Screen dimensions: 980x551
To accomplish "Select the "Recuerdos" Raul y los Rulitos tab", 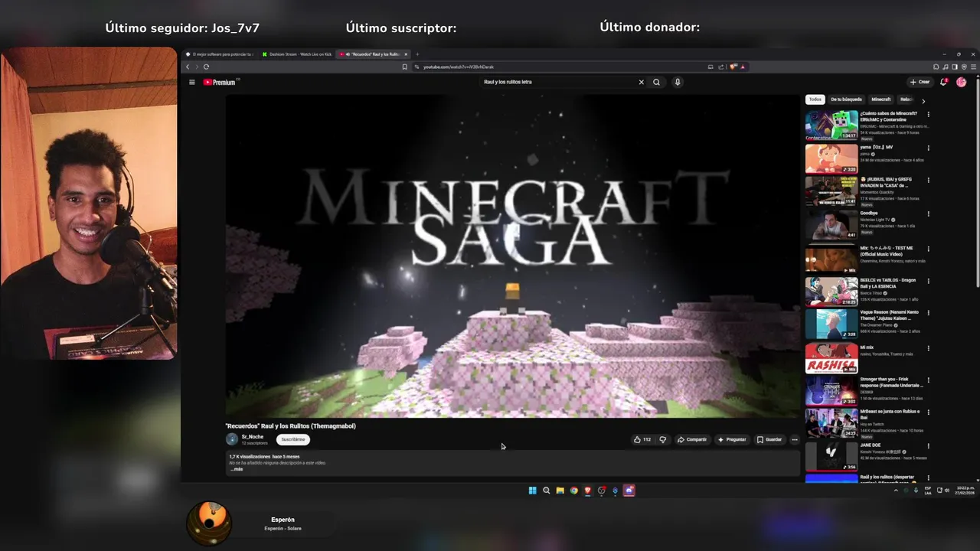I will coord(371,54).
